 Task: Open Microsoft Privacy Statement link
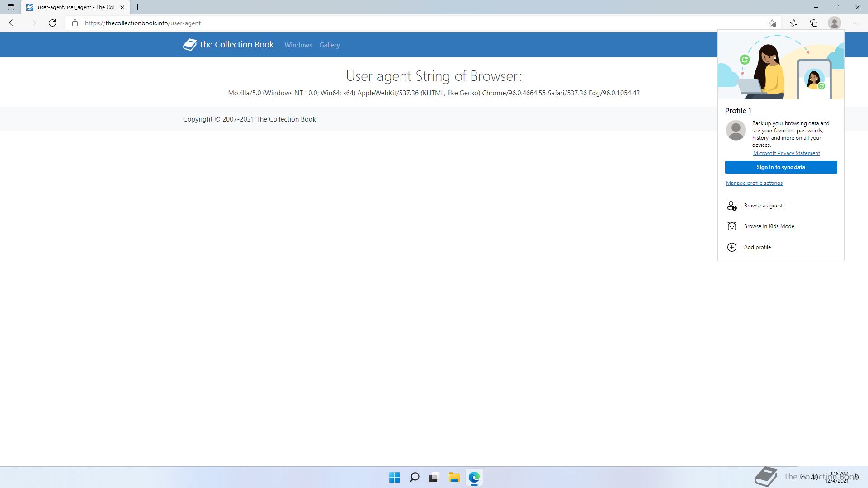point(786,153)
